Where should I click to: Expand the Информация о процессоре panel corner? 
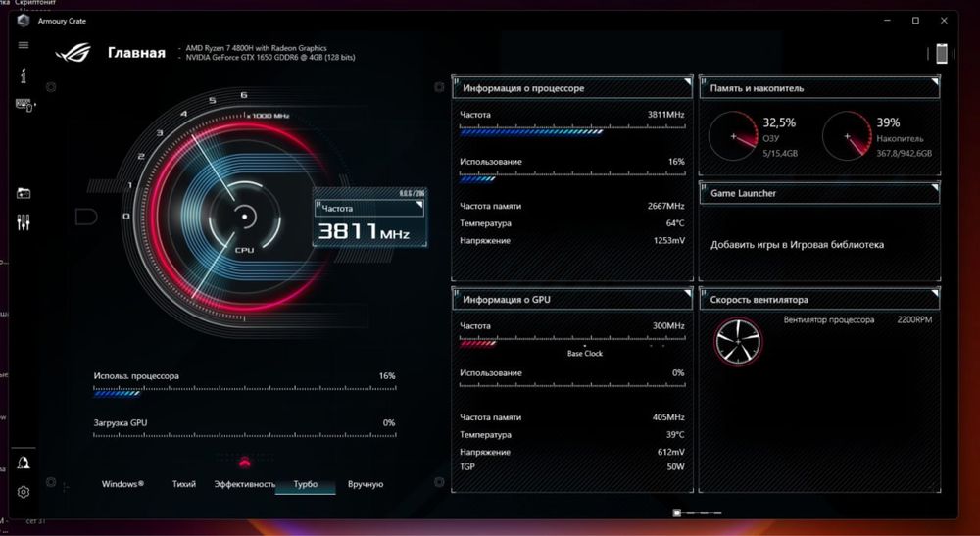(687, 82)
